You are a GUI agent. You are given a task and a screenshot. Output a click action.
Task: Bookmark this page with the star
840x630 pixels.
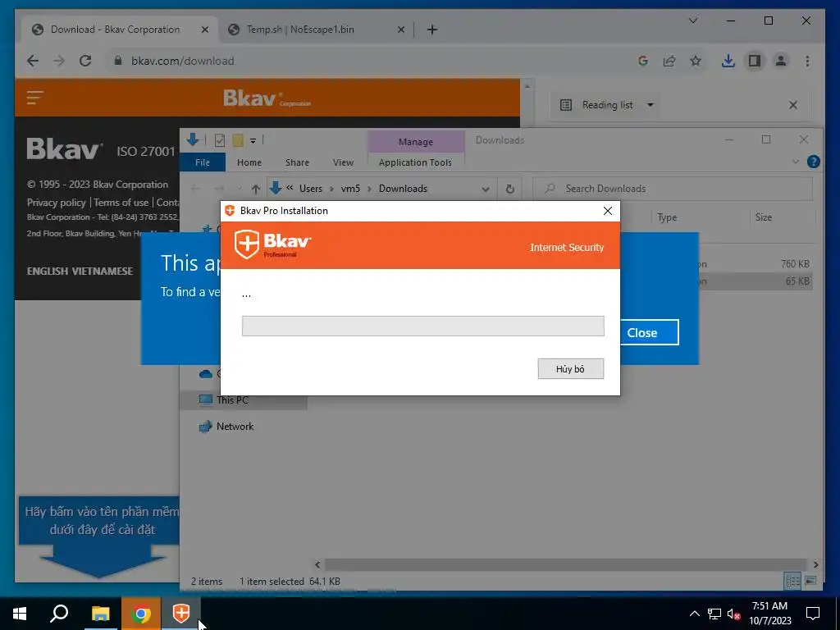696,61
